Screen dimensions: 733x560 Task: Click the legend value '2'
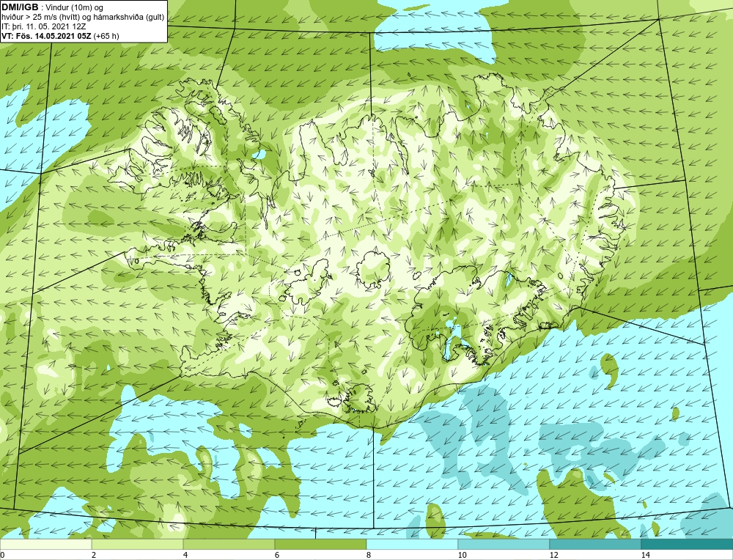94,555
